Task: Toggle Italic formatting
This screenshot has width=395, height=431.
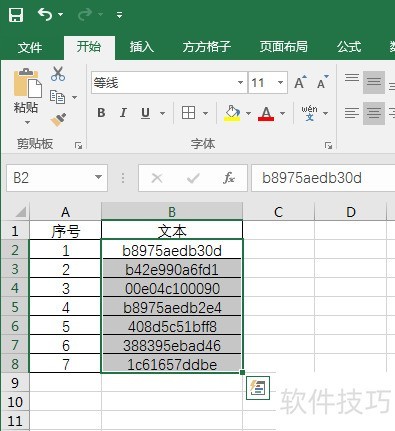Action: point(123,113)
